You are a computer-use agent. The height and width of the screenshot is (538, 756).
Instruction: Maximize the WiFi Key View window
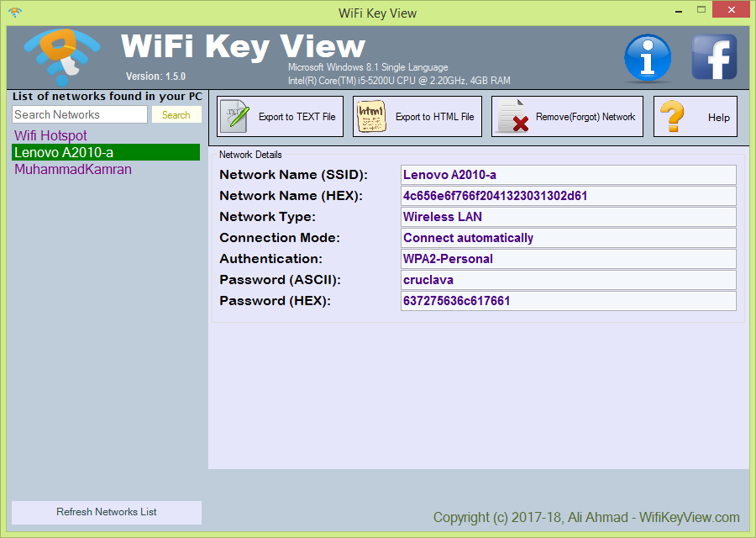(701, 9)
